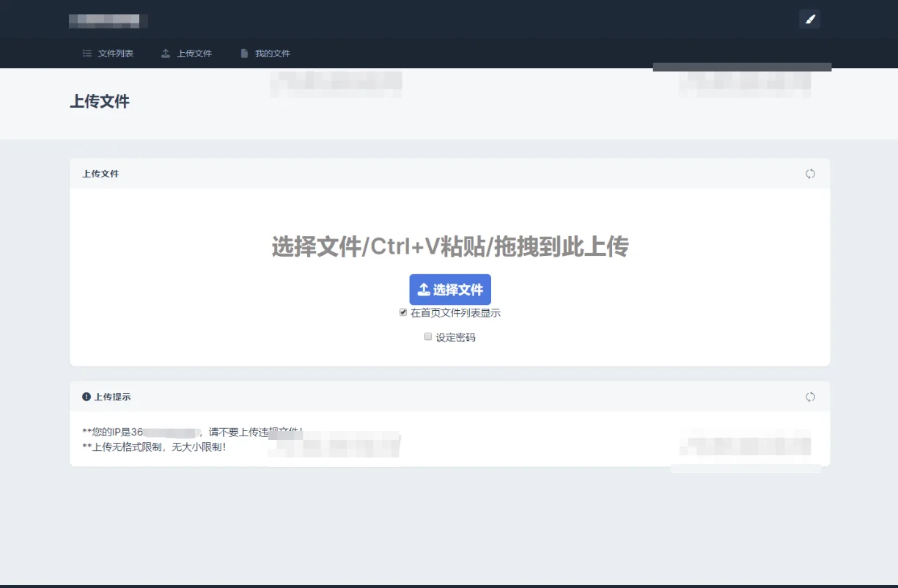Screen dimensions: 898x588
Task: Select the list icon beside 文件列表
Action: tap(86, 53)
